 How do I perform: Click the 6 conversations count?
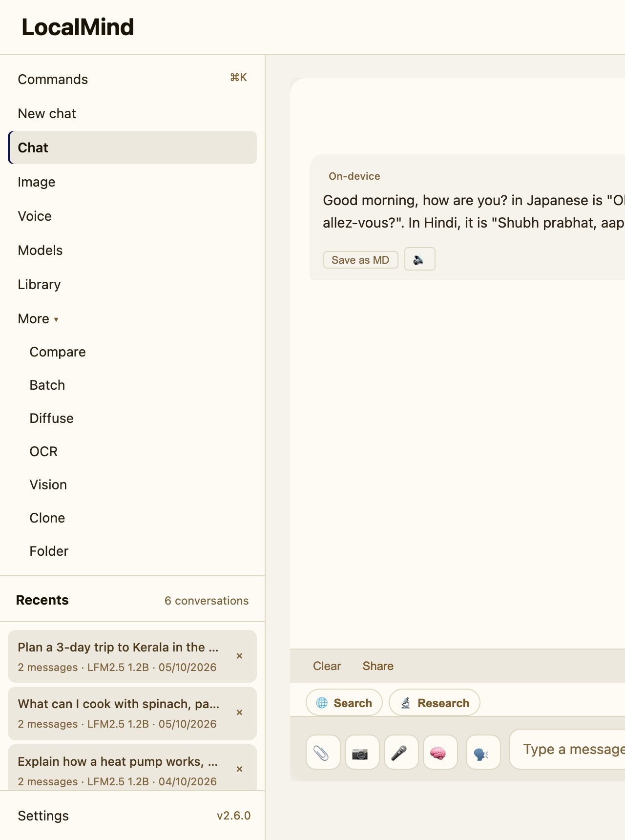pyautogui.click(x=207, y=601)
